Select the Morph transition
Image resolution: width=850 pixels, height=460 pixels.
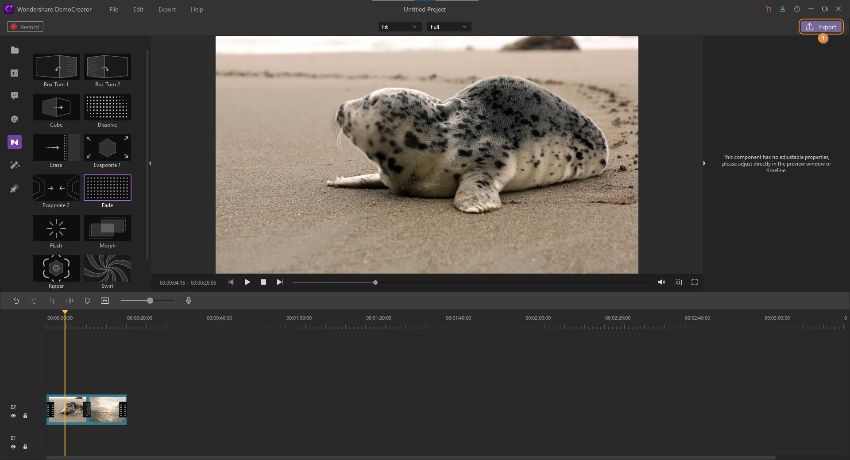tap(107, 228)
